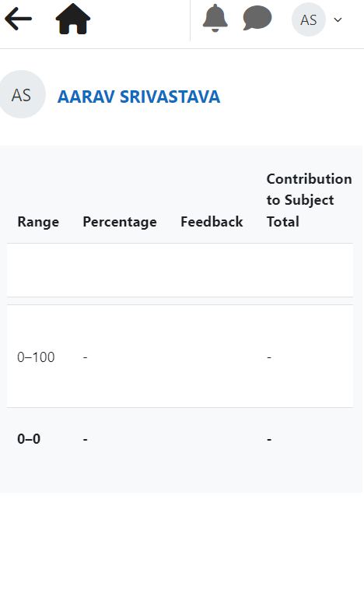364x608 pixels.
Task: Click Contribution to Subject Total header
Action: pyautogui.click(x=309, y=200)
